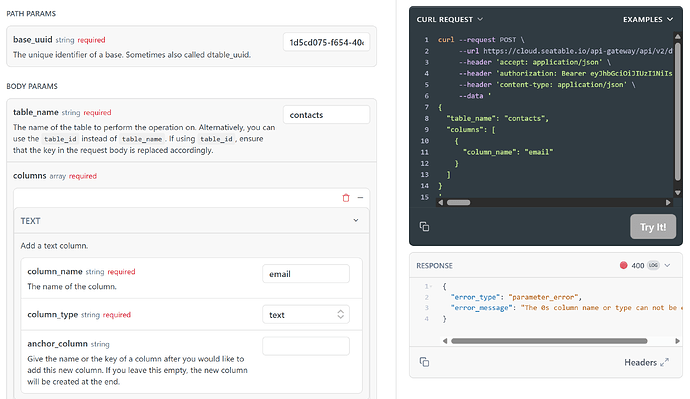The height and width of the screenshot is (399, 690).
Task: Copy the cURL request code
Action: point(424,227)
